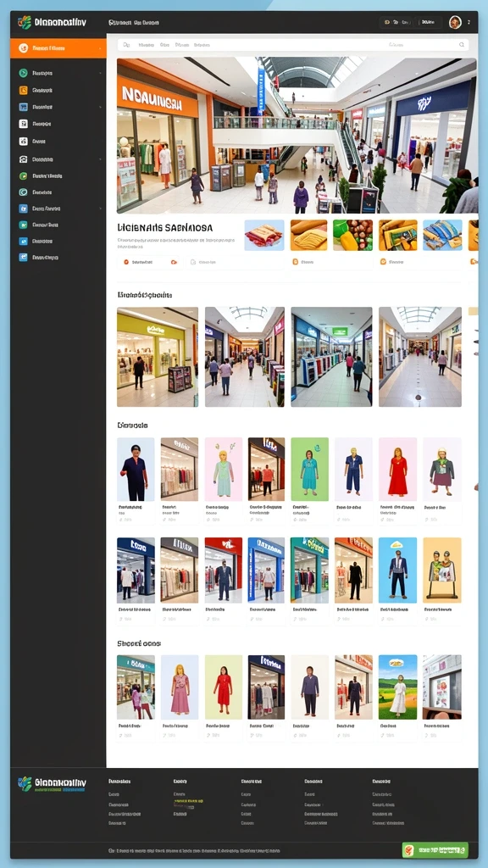Image resolution: width=488 pixels, height=868 pixels.
Task: Expand the first sidebar item's chevron
Action: tap(100, 73)
